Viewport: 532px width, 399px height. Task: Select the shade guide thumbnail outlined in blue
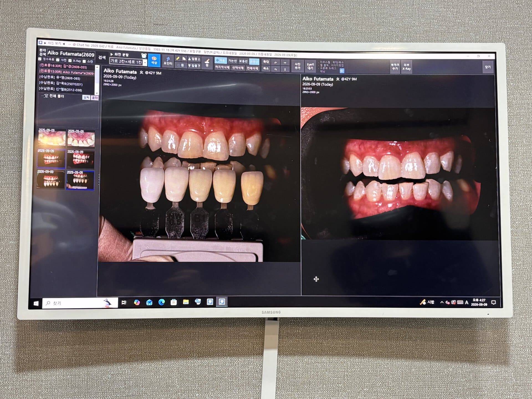click(x=80, y=180)
